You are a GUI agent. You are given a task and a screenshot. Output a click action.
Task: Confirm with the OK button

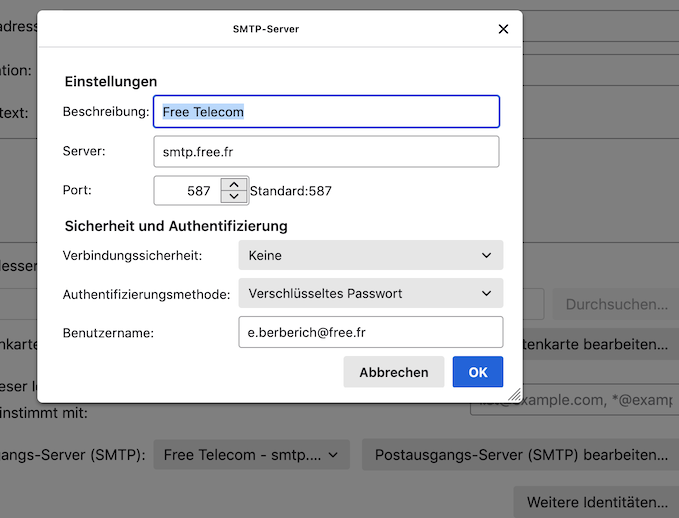(x=477, y=372)
